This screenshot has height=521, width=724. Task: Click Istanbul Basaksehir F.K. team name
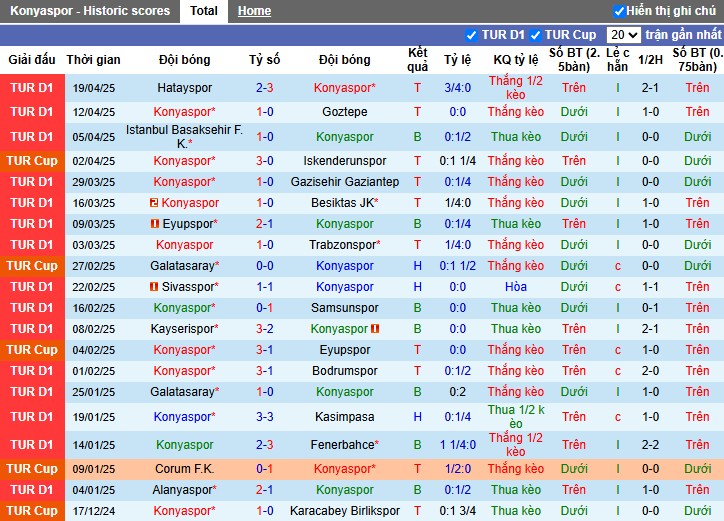point(184,137)
